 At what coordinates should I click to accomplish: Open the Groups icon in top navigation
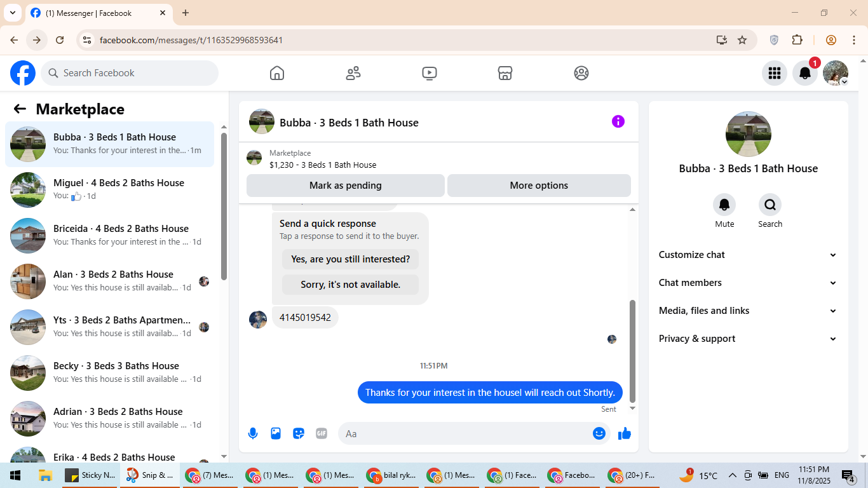point(581,73)
